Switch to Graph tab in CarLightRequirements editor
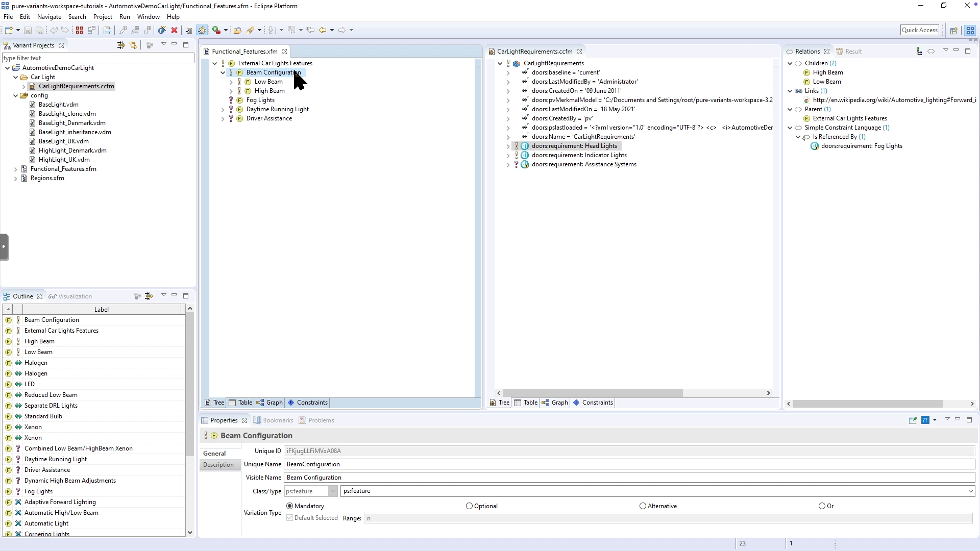Image resolution: width=980 pixels, height=551 pixels. click(x=555, y=403)
